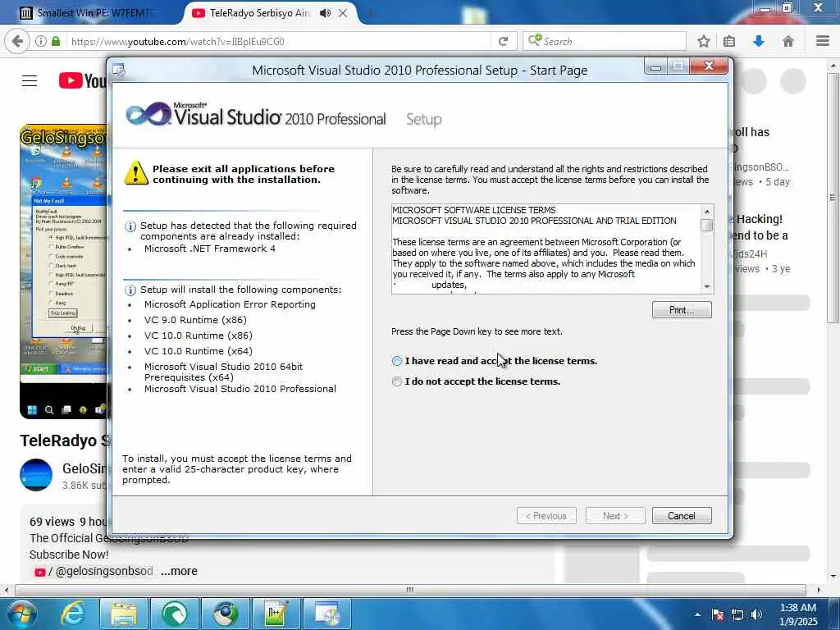Click the license text scrollbar thumb
The image size is (840, 630).
click(706, 226)
